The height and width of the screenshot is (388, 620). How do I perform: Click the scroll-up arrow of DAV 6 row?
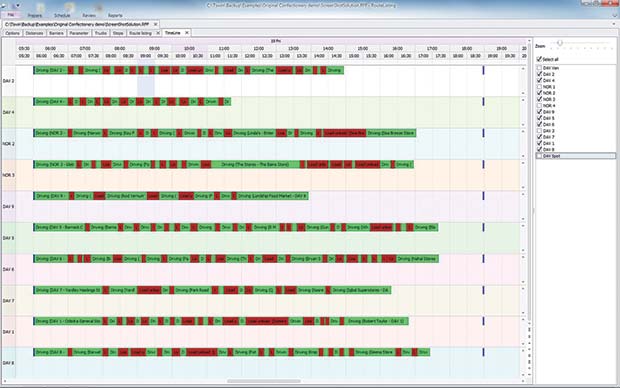coord(523,257)
